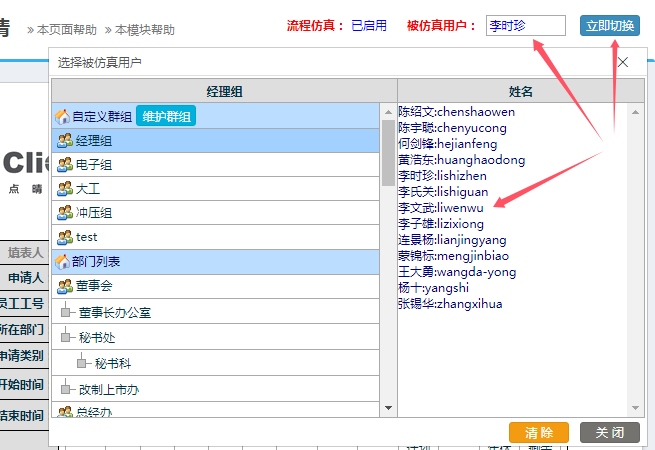
Task: Click the 被仿真用户 input field
Action: tap(525, 26)
